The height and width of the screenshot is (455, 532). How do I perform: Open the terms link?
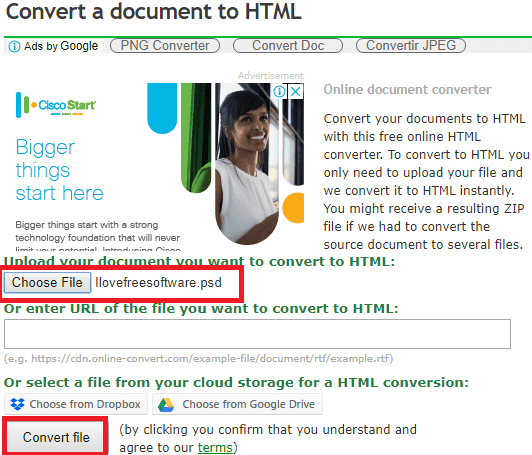coord(215,448)
